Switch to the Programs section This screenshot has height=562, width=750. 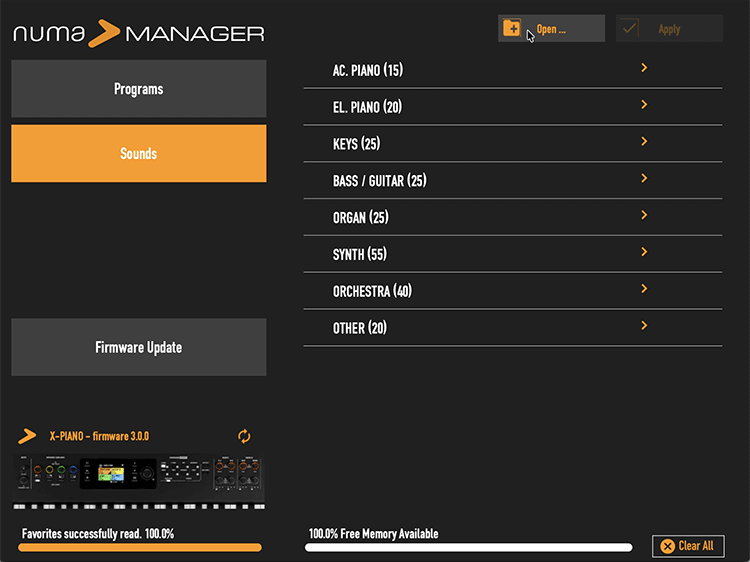pyautogui.click(x=138, y=89)
